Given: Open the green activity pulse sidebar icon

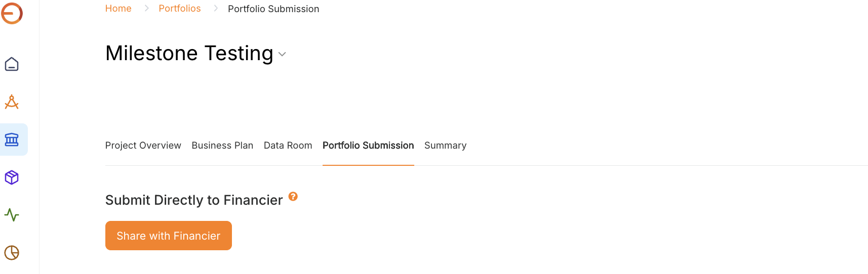Looking at the screenshot, I should point(12,215).
